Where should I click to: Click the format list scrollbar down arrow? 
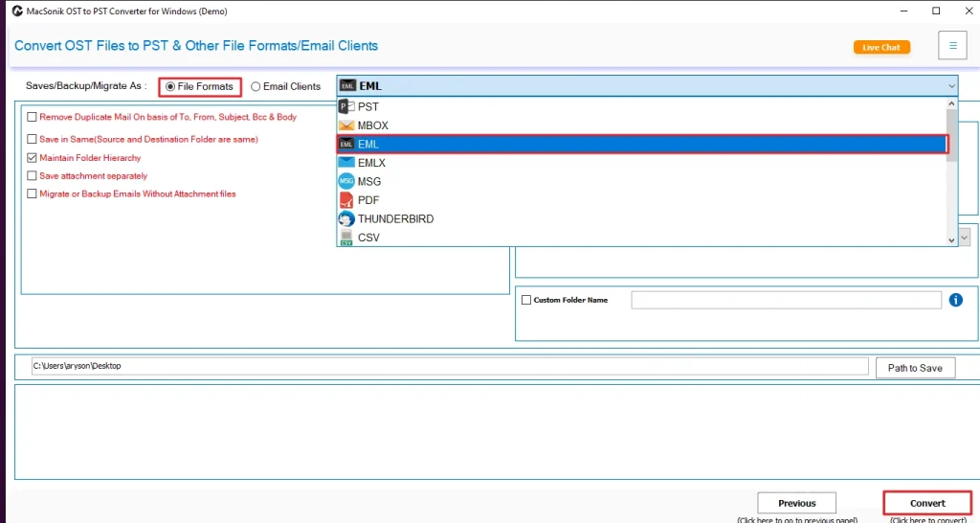pyautogui.click(x=951, y=239)
